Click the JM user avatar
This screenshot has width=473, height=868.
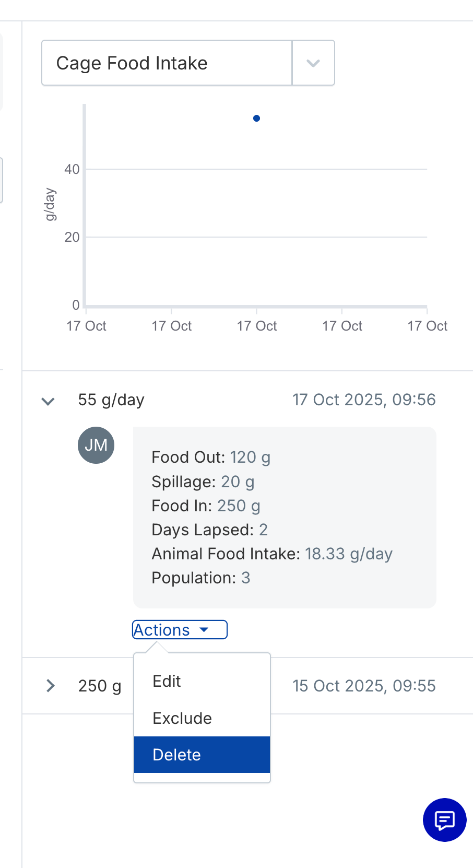point(96,445)
